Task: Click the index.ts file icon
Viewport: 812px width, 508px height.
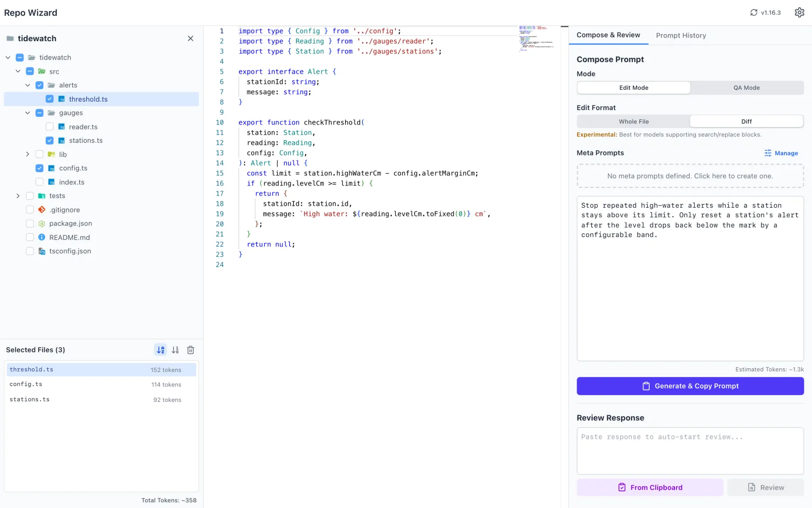Action: click(51, 182)
